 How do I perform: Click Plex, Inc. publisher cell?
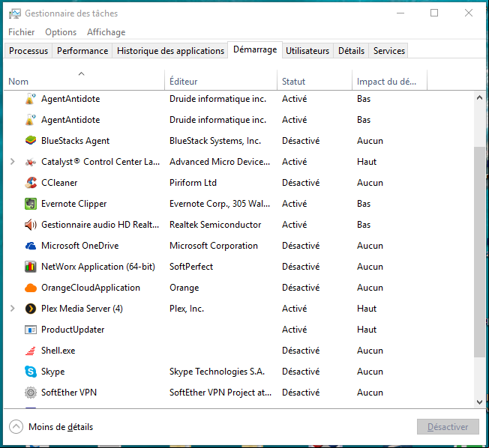click(187, 309)
